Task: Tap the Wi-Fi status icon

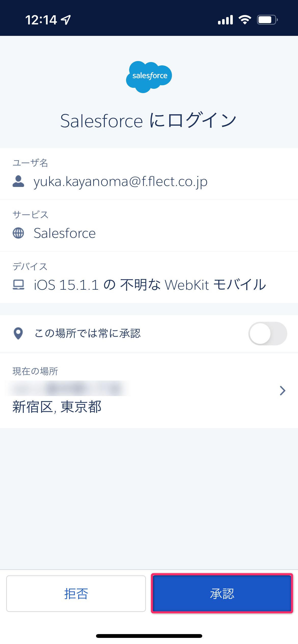Action: (245, 20)
